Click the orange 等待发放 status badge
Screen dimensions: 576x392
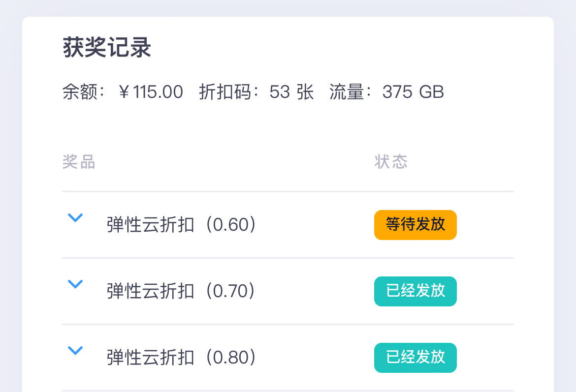pos(415,225)
